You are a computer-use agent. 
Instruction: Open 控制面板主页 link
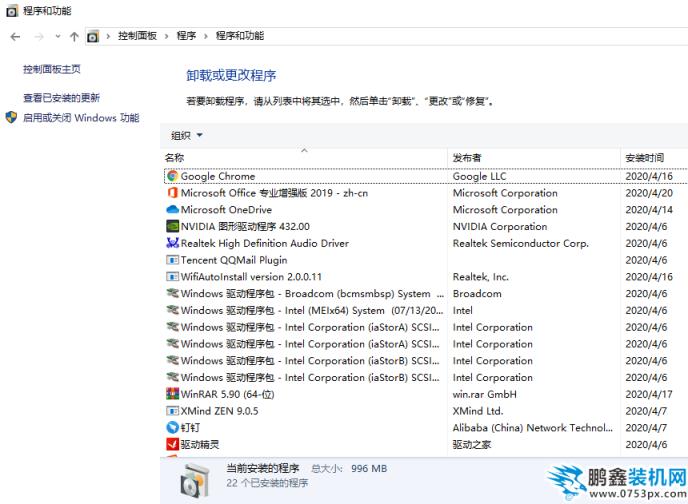point(52,69)
